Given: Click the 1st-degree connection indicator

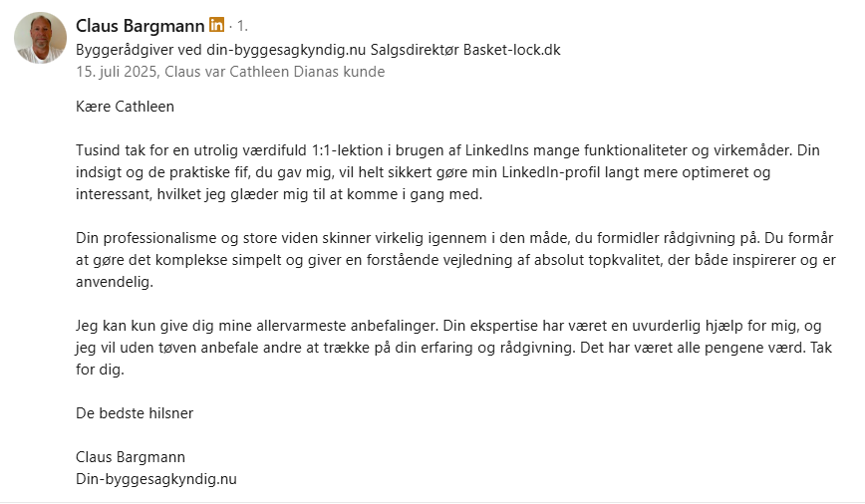Looking at the screenshot, I should (x=242, y=26).
